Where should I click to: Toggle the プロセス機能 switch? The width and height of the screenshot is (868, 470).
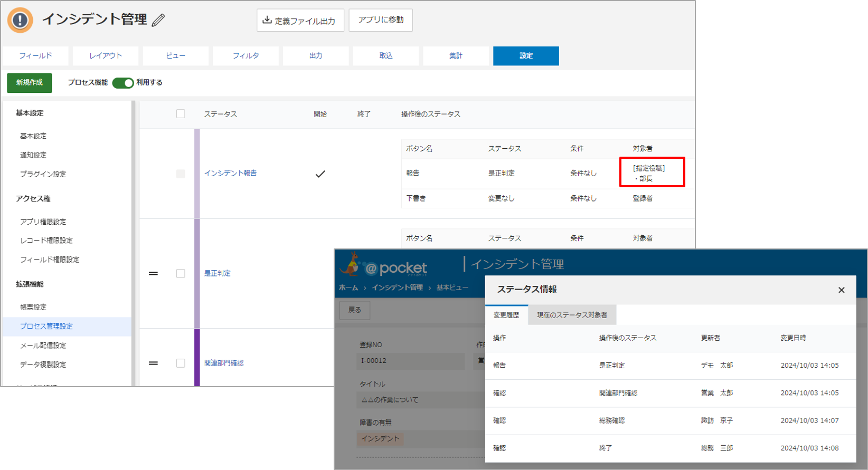123,83
